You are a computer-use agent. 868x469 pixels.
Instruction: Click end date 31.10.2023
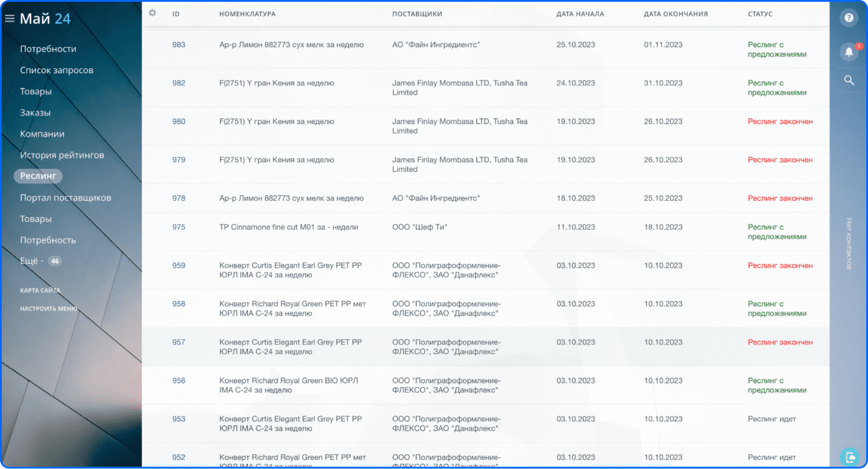663,83
